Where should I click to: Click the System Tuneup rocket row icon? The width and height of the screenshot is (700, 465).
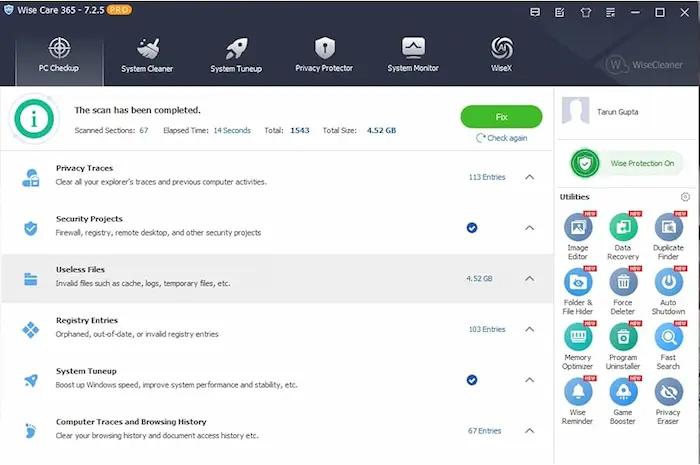pyautogui.click(x=31, y=381)
